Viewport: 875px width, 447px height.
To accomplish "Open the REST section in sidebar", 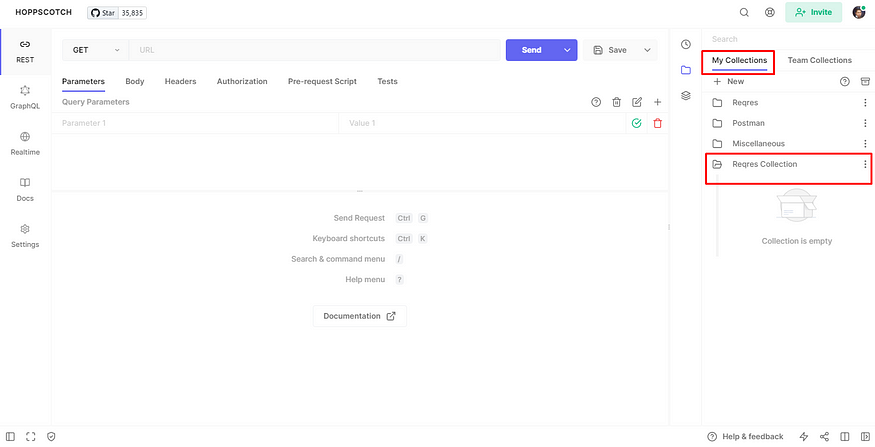I will [x=25, y=52].
